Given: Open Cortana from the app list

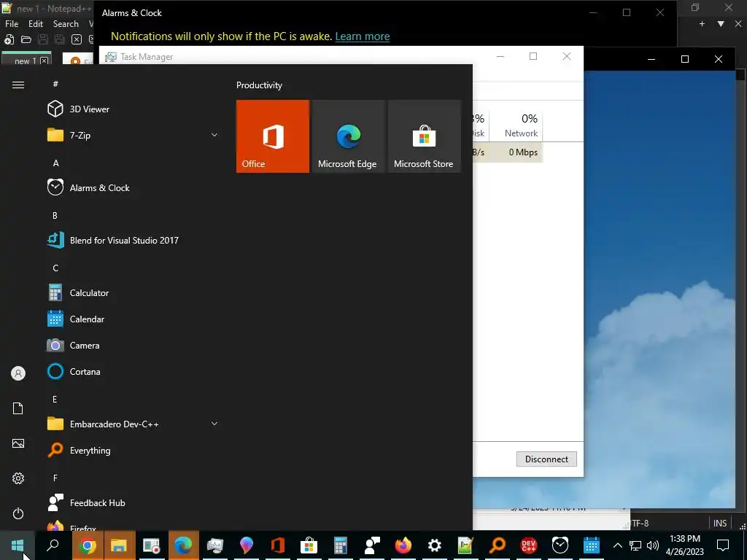Looking at the screenshot, I should pyautogui.click(x=133, y=371).
